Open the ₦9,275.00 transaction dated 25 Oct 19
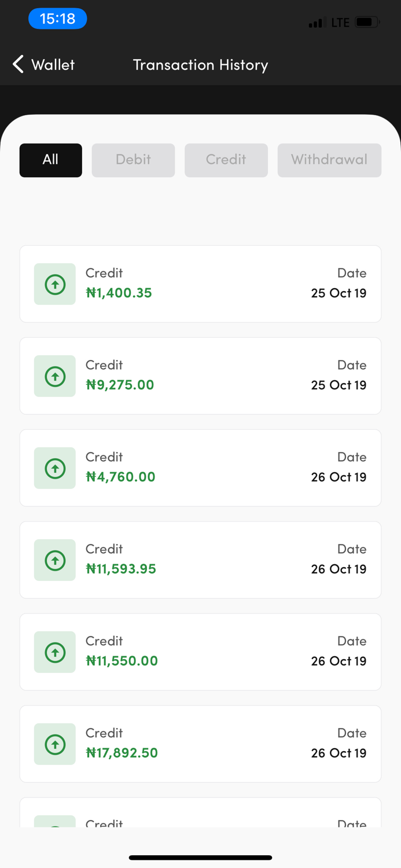This screenshot has width=401, height=868. [x=200, y=376]
